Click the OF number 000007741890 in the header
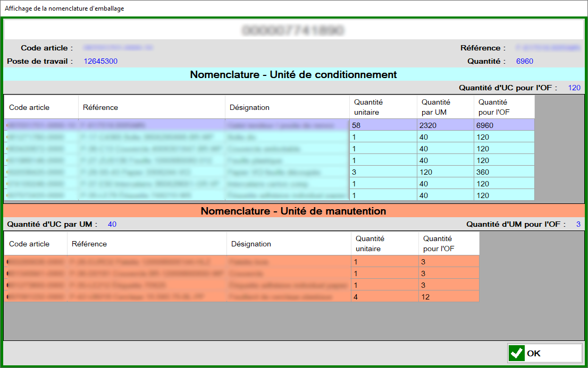This screenshot has height=368, width=588. [x=294, y=30]
